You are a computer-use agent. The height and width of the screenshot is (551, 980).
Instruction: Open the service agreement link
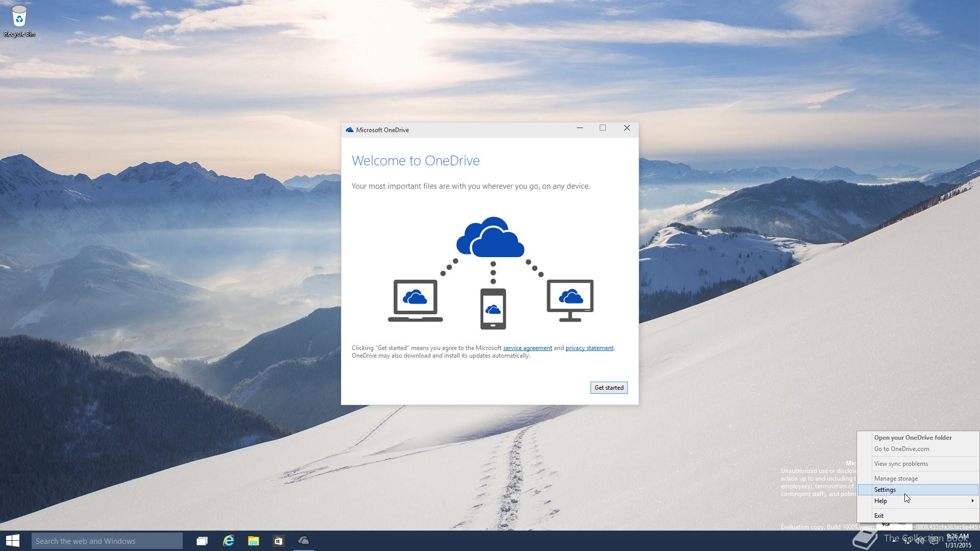(527, 348)
